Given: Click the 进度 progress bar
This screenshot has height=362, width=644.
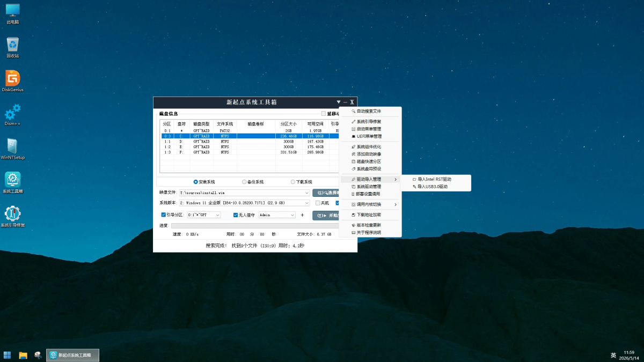Looking at the screenshot, I should point(255,225).
